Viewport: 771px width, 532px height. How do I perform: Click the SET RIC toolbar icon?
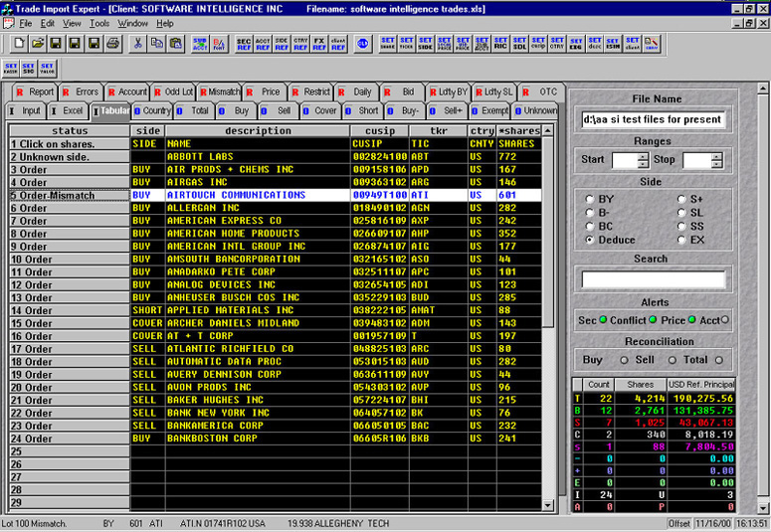pos(500,44)
